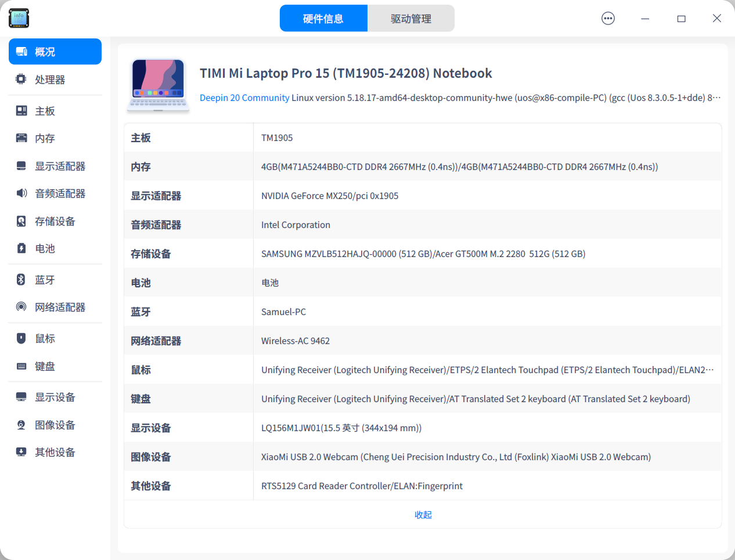Click the 内存 memory module icon
This screenshot has height=560, width=735.
point(21,138)
